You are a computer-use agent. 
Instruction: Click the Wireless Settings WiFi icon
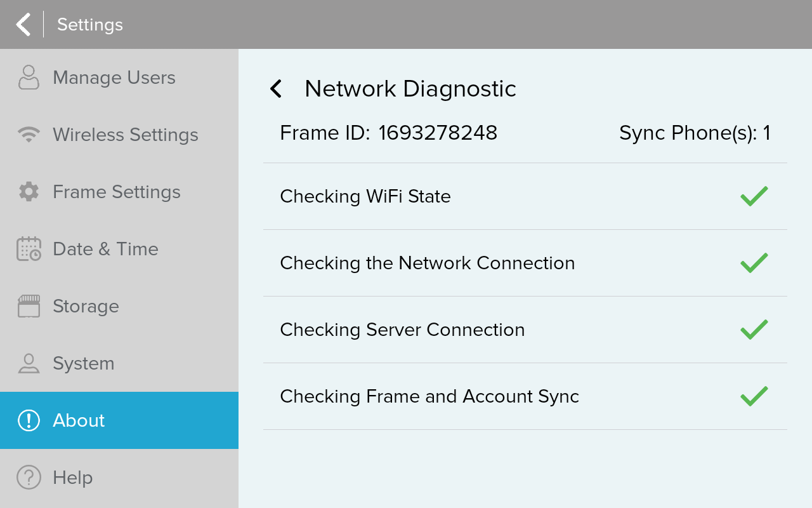29,135
